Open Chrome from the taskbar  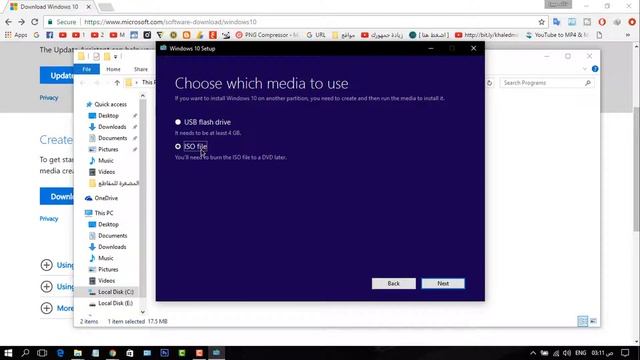[113, 353]
